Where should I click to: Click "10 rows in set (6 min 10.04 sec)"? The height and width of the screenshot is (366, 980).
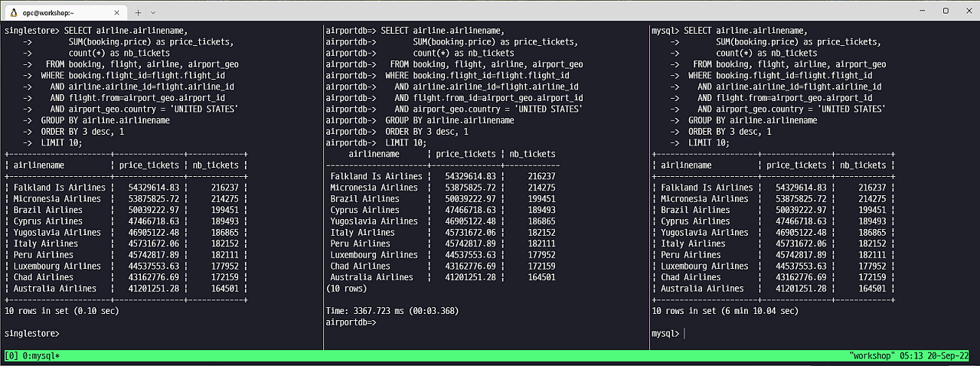pyautogui.click(x=724, y=311)
